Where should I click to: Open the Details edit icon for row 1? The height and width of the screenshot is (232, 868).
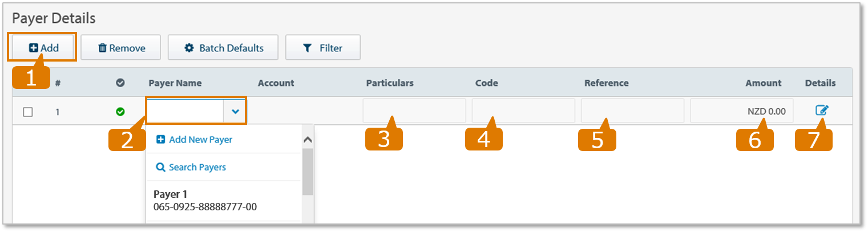click(x=821, y=111)
